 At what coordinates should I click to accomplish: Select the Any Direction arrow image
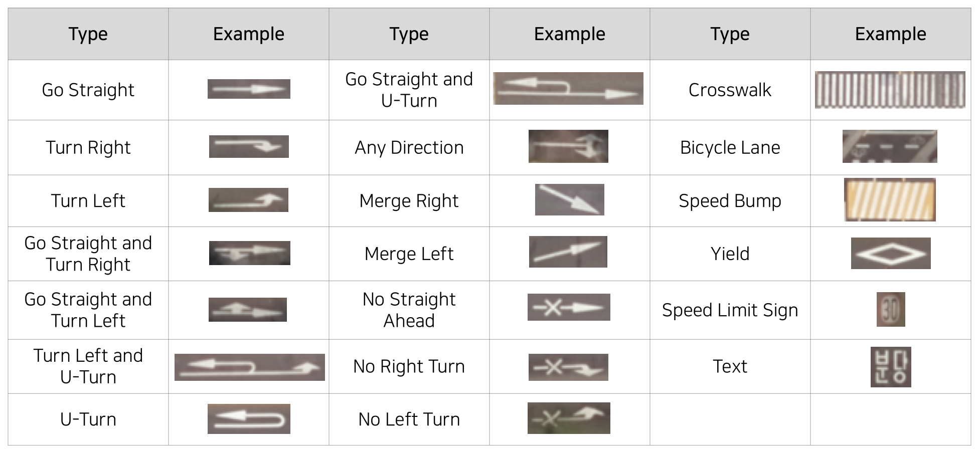[568, 146]
